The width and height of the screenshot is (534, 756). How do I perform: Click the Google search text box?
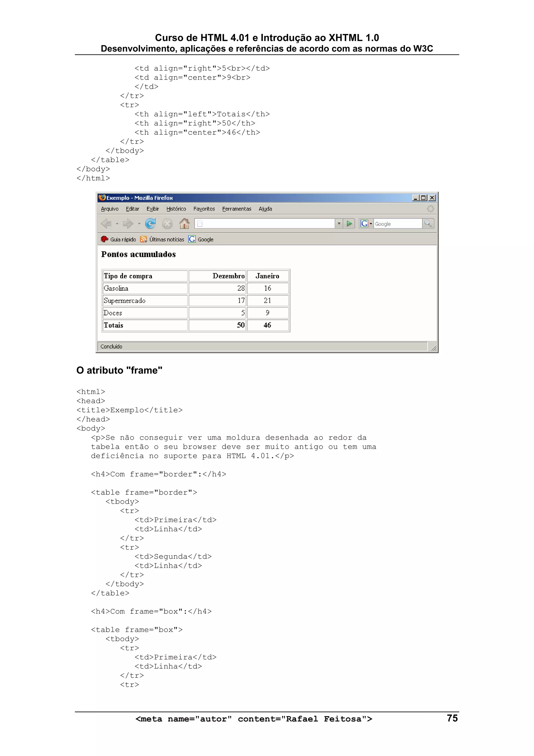pos(397,224)
